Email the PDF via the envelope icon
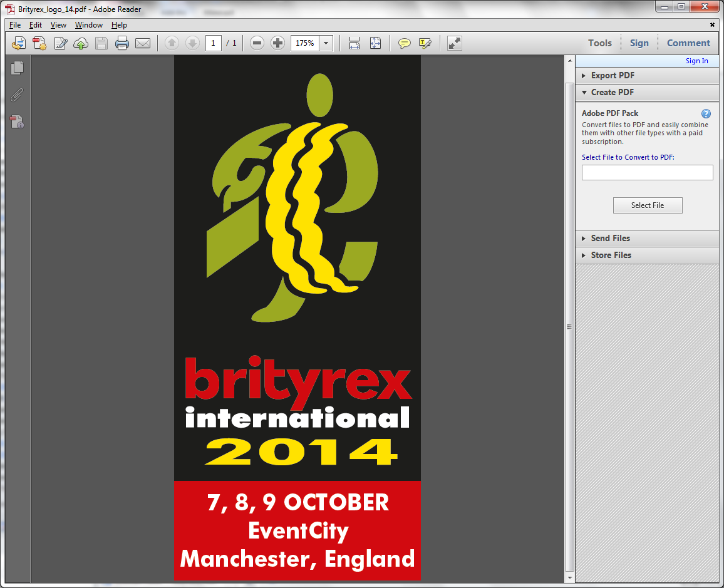Viewport: 724px width, 588px height. pyautogui.click(x=143, y=43)
